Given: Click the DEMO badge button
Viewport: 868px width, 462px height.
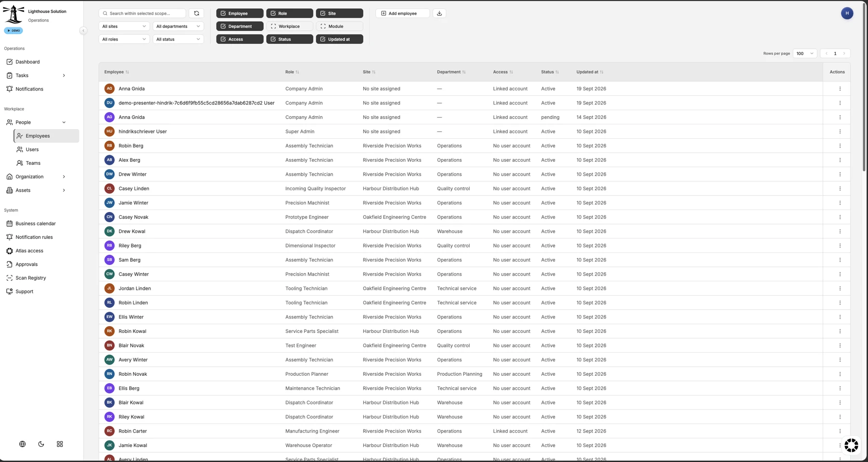Looking at the screenshot, I should tap(14, 30).
